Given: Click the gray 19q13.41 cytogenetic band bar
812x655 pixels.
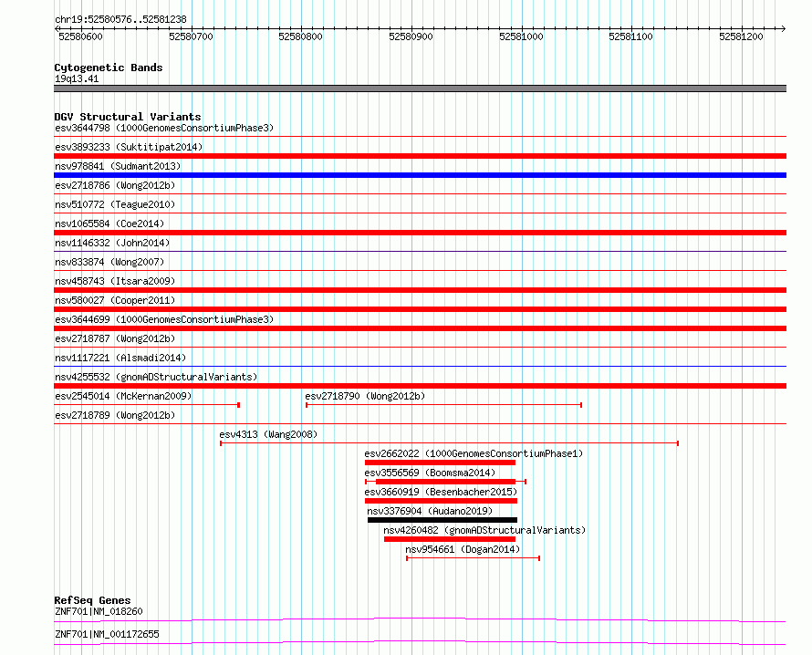Looking at the screenshot, I should [x=420, y=88].
